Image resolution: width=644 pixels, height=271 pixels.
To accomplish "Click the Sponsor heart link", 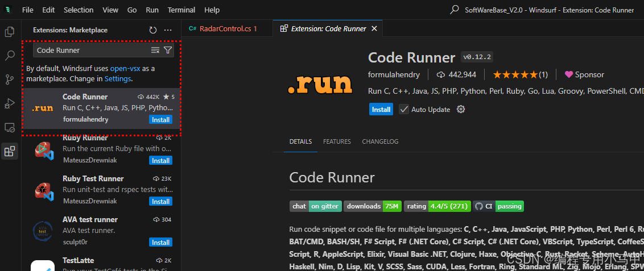I will (584, 74).
